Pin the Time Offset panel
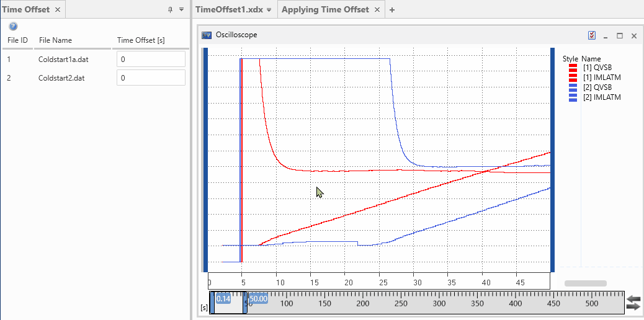 click(x=171, y=10)
